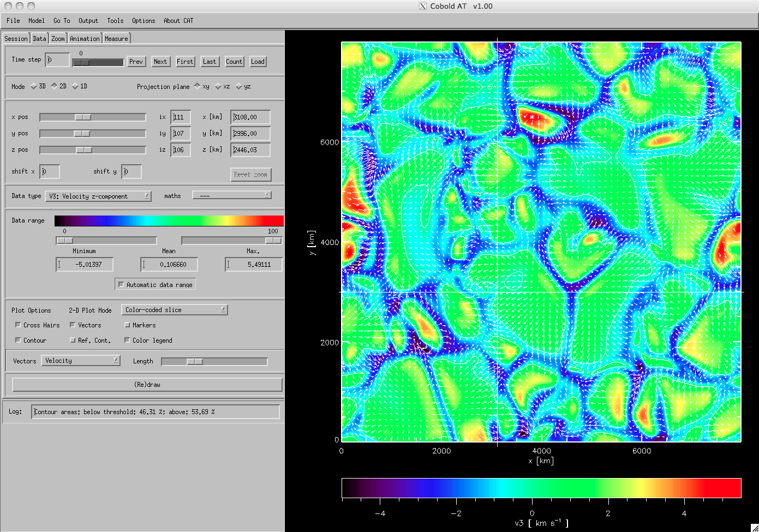Open the Model menu
Image resolution: width=759 pixels, height=532 pixels.
37,21
